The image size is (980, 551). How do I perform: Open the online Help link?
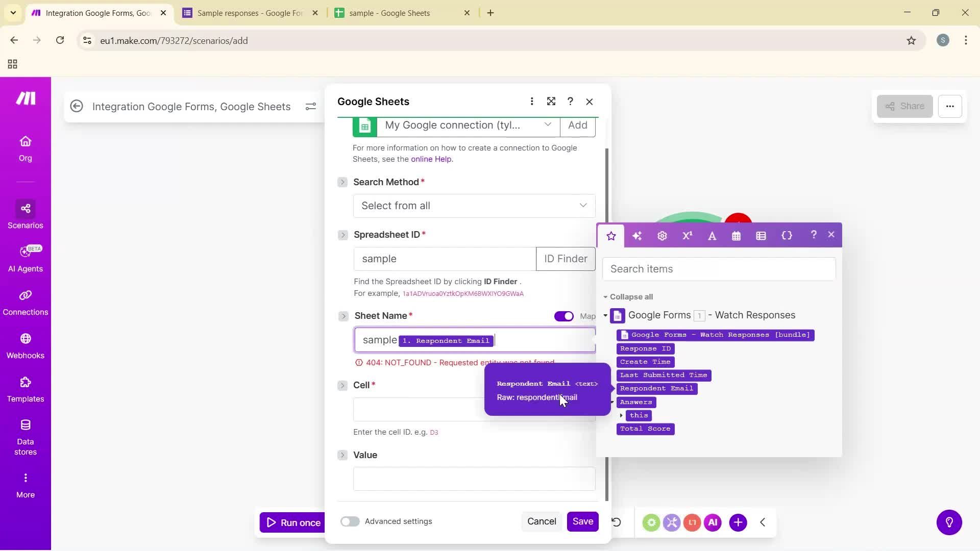[x=430, y=159]
